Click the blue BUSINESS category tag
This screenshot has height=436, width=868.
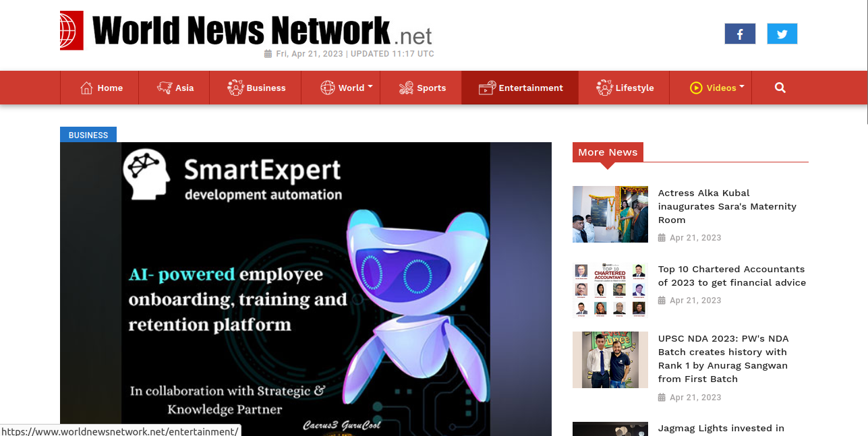click(88, 135)
